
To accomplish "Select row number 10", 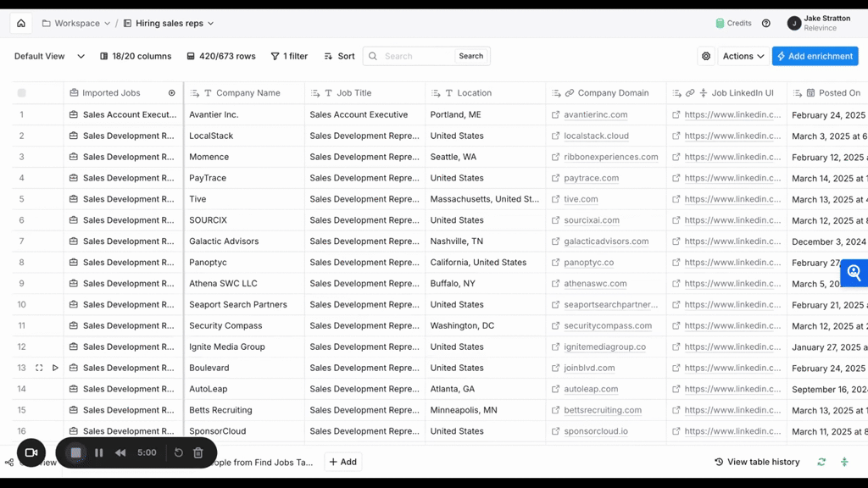I will click(21, 304).
